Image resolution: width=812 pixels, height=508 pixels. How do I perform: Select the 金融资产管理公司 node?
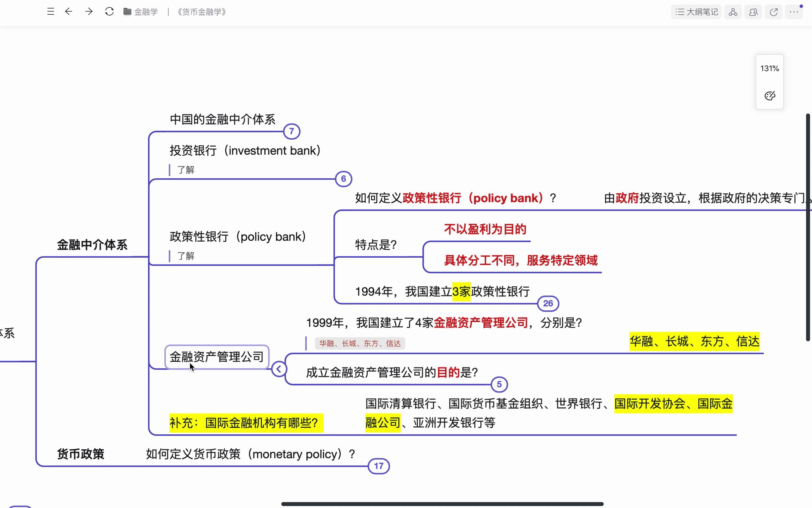point(217,357)
